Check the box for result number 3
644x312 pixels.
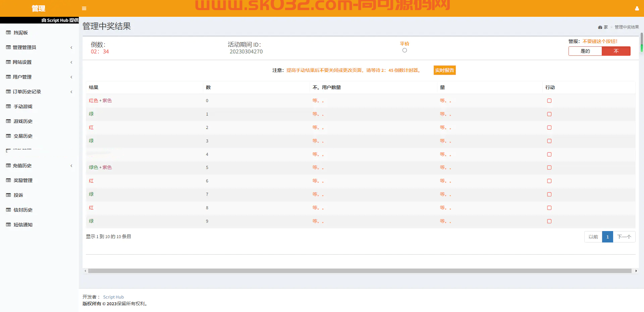click(x=549, y=141)
